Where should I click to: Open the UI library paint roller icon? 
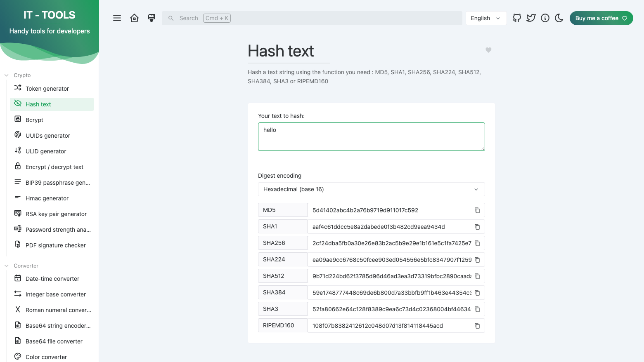tap(152, 18)
